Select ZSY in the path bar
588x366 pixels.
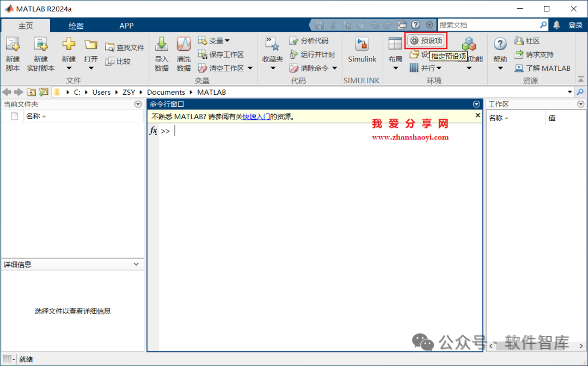[128, 92]
